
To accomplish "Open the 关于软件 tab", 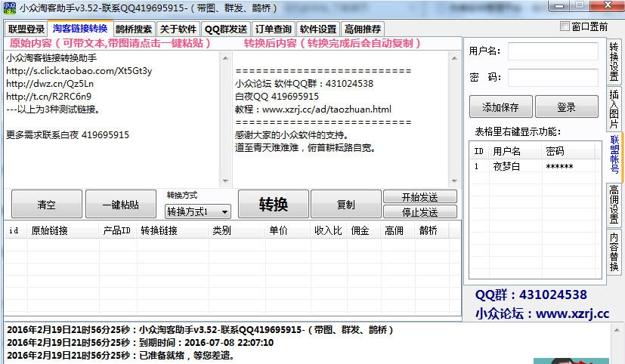I will pyautogui.click(x=178, y=29).
